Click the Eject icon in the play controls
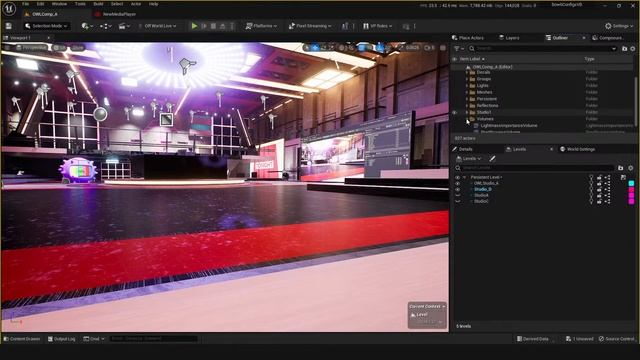640x360 pixels. pyautogui.click(x=222, y=26)
